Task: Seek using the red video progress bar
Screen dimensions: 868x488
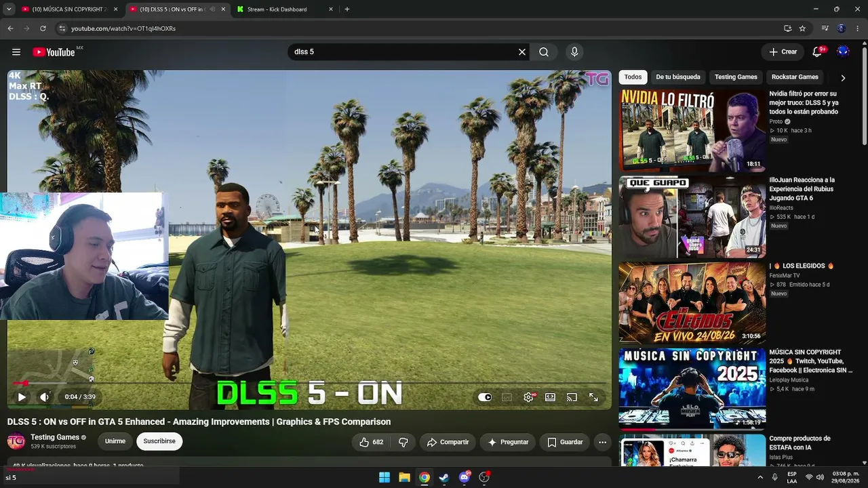Action: (309, 384)
